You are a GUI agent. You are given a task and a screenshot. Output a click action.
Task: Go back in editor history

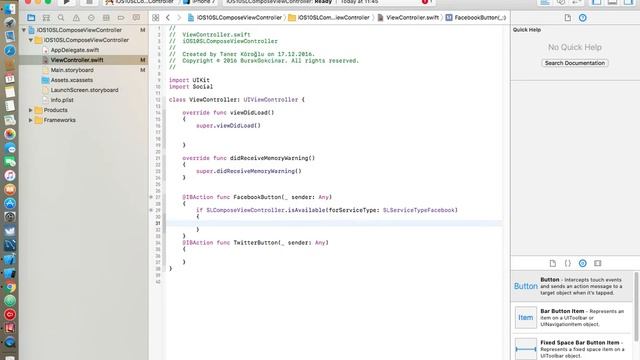[x=168, y=18]
